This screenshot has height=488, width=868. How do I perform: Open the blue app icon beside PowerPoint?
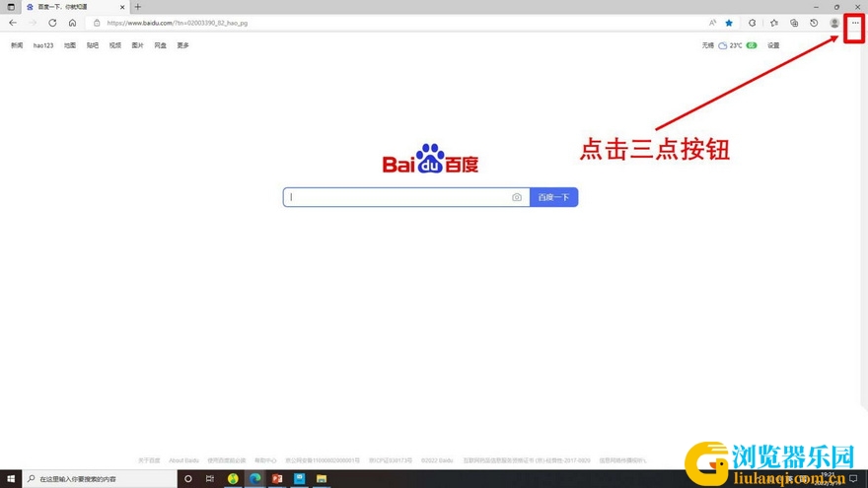299,478
